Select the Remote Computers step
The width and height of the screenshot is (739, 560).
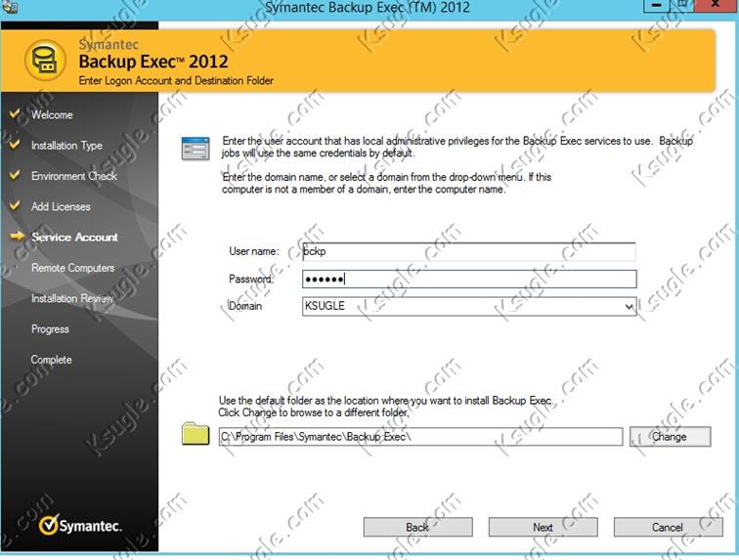73,268
